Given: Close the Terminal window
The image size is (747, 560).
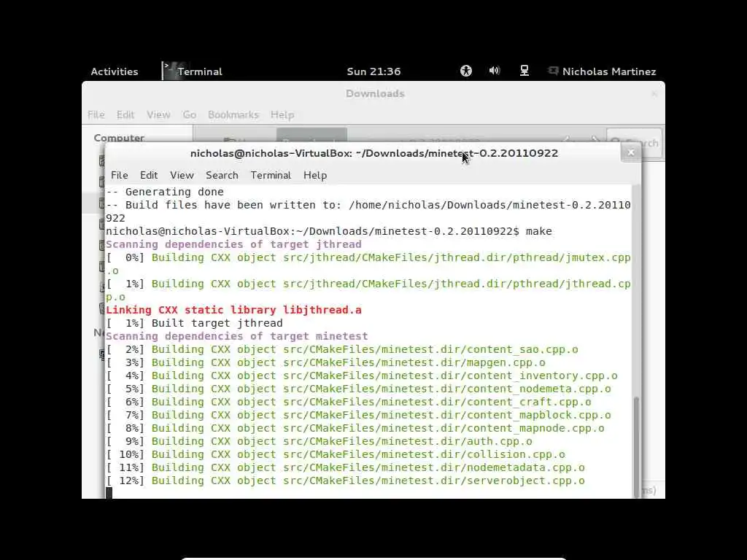Looking at the screenshot, I should click(631, 153).
